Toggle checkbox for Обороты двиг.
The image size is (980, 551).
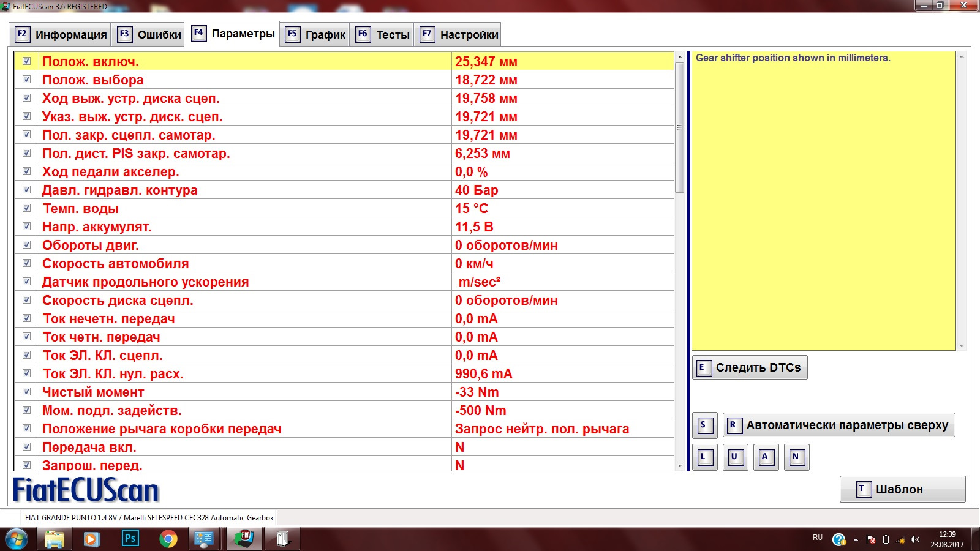26,245
